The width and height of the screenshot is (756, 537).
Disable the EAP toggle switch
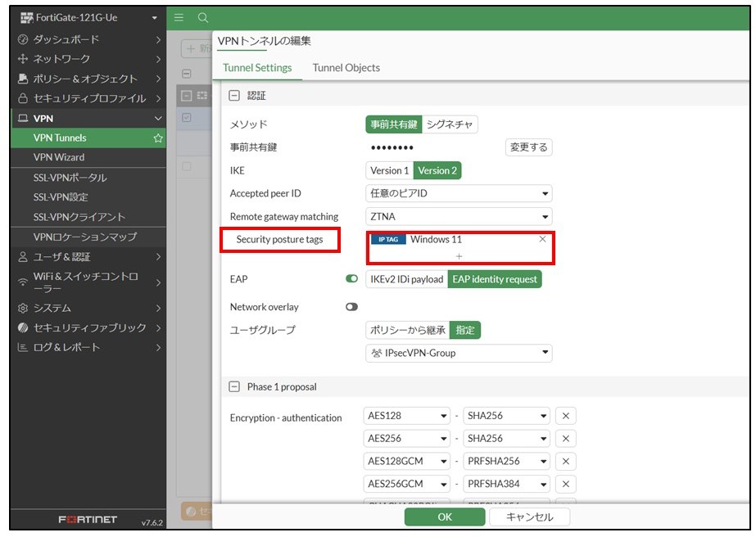[352, 279]
